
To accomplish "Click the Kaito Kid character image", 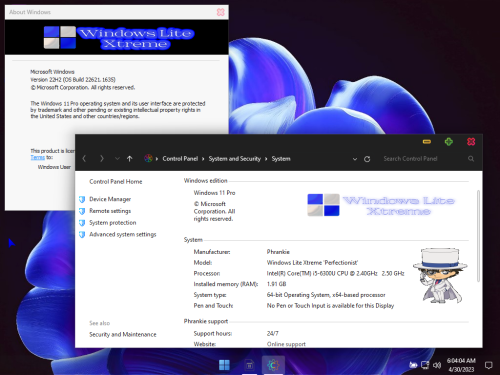I will (x=440, y=275).
